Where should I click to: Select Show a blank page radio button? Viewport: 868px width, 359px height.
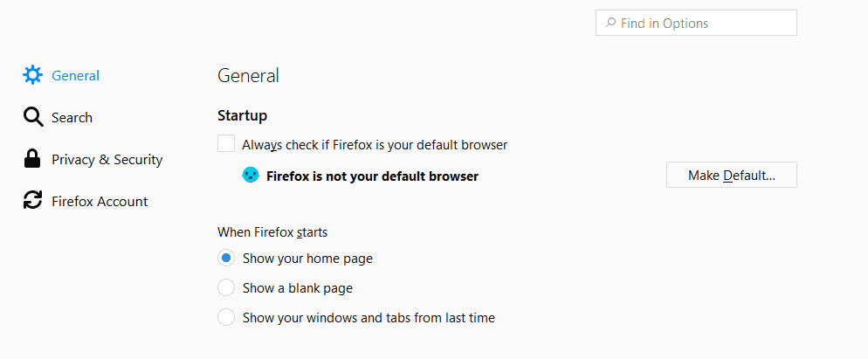tap(226, 288)
